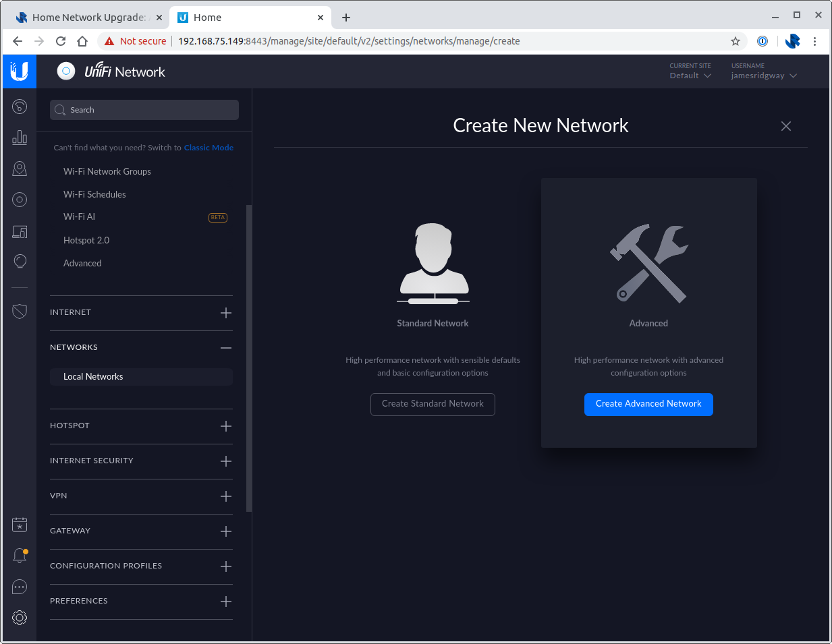Screen dimensions: 832x644
Task: Select Local Networks in the sidebar
Action: [93, 376]
